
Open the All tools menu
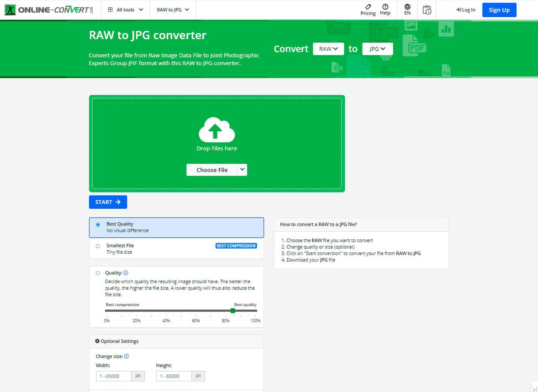pyautogui.click(x=125, y=9)
